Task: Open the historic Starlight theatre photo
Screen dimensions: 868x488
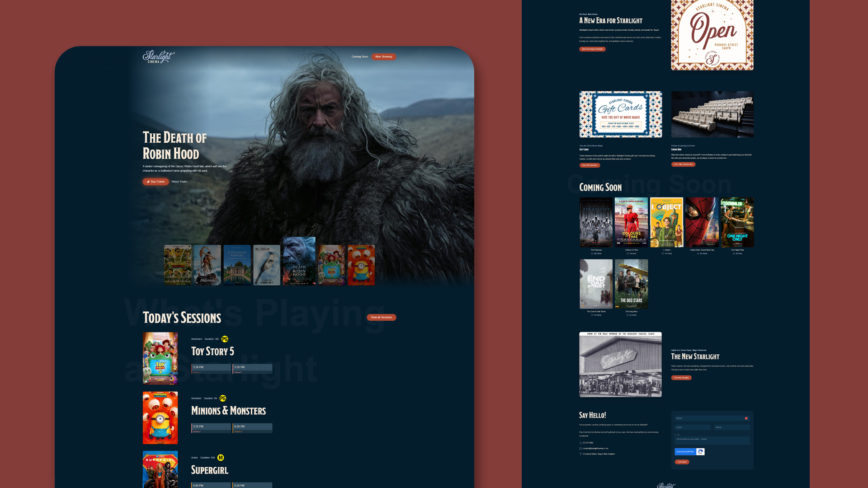Action: pyautogui.click(x=620, y=365)
